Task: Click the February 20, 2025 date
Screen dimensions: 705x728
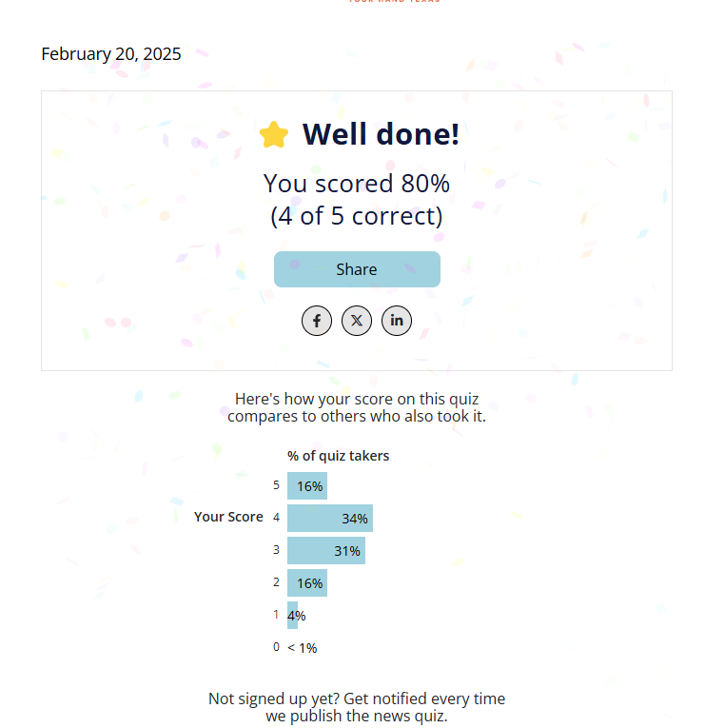Action: pos(111,54)
